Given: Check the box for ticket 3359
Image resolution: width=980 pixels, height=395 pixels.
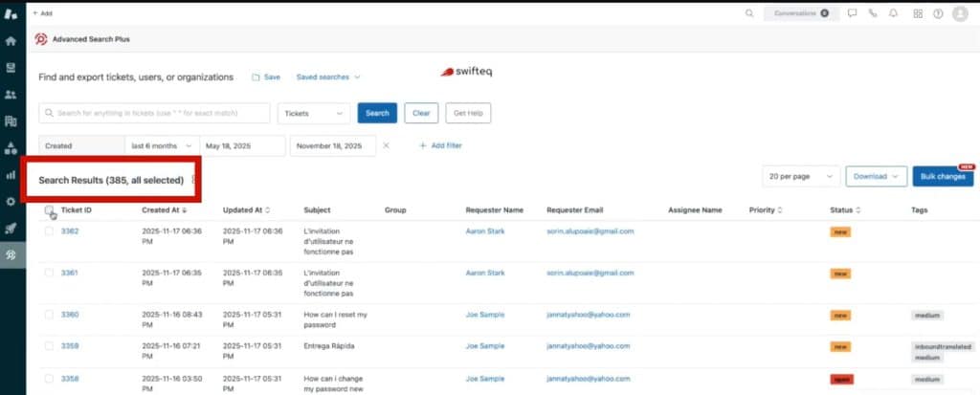Looking at the screenshot, I should point(50,345).
